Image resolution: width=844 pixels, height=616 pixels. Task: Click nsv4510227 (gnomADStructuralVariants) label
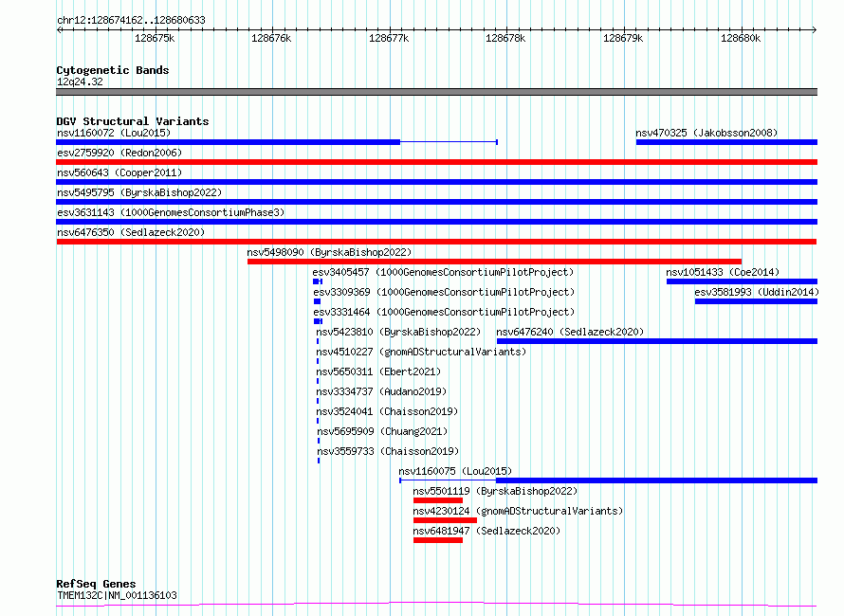(x=421, y=352)
